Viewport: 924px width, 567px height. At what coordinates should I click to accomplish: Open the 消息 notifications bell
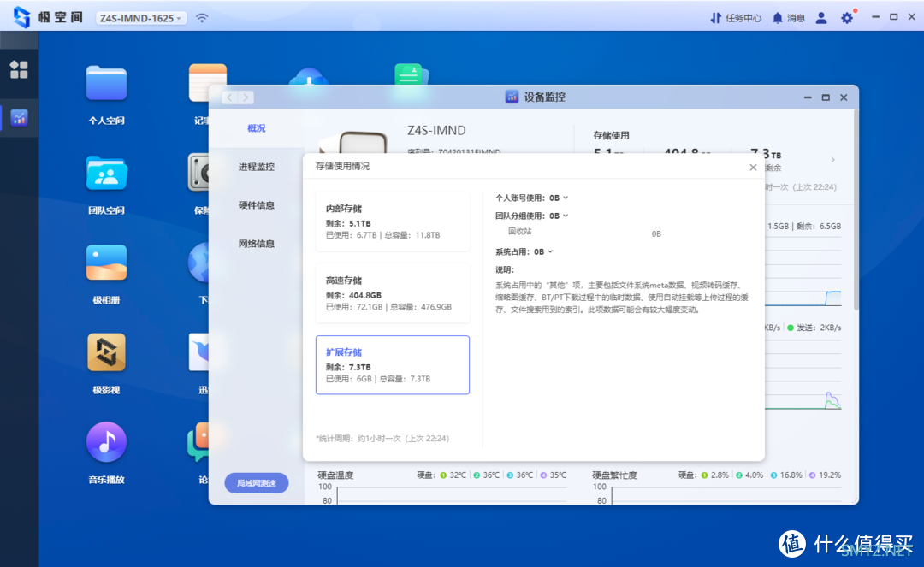789,18
